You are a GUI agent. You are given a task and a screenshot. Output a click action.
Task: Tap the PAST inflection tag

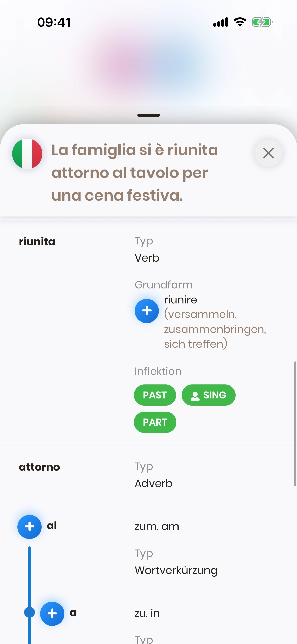pyautogui.click(x=155, y=395)
